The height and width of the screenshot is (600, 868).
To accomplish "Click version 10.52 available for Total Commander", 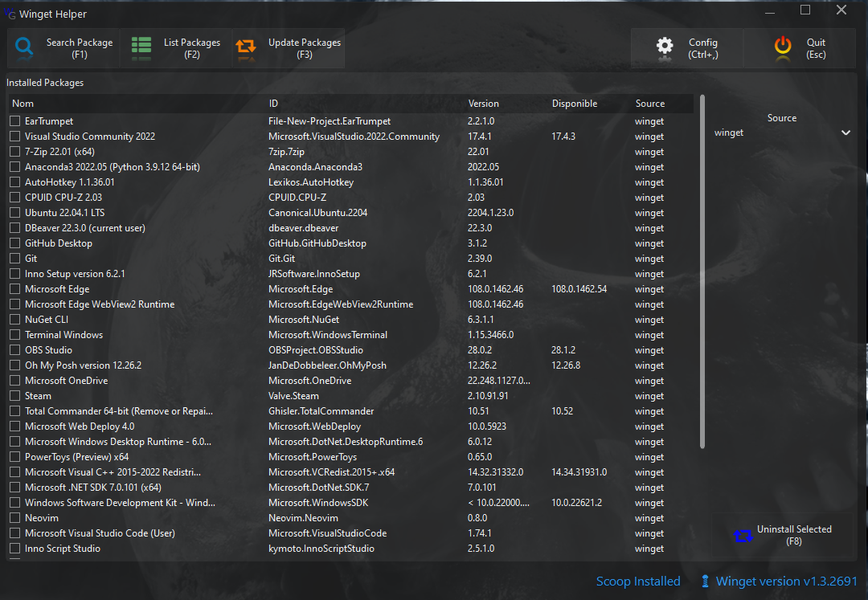I will (x=562, y=411).
